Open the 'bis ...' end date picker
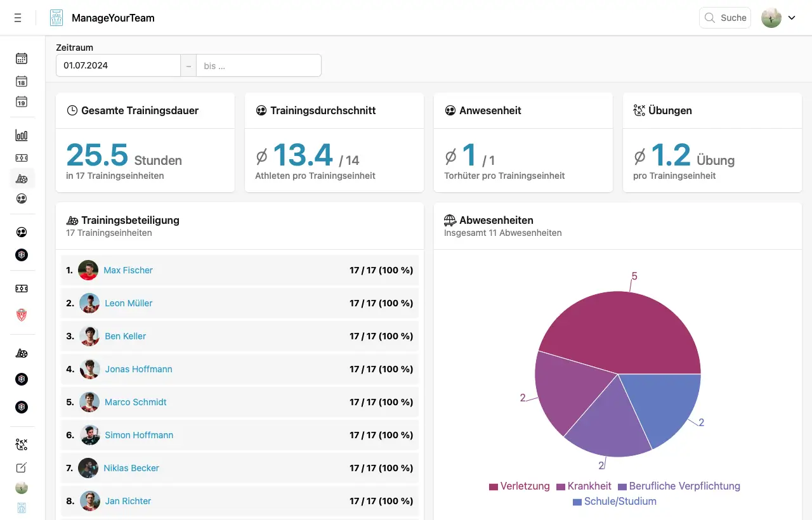812x520 pixels. pos(258,65)
